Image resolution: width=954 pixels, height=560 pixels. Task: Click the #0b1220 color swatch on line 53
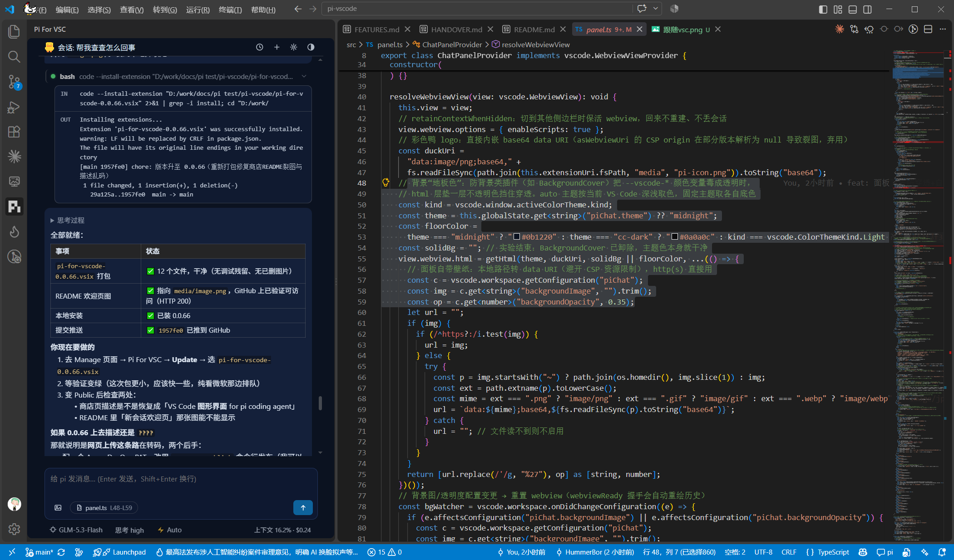point(516,236)
